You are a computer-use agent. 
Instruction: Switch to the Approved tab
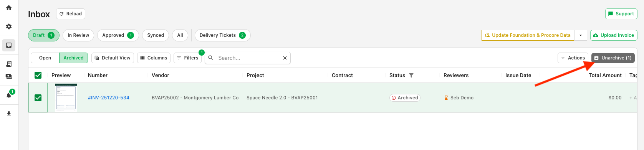point(118,35)
